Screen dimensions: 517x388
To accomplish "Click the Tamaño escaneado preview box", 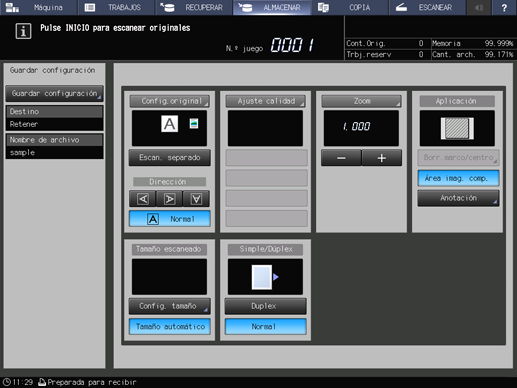I will tap(169, 277).
